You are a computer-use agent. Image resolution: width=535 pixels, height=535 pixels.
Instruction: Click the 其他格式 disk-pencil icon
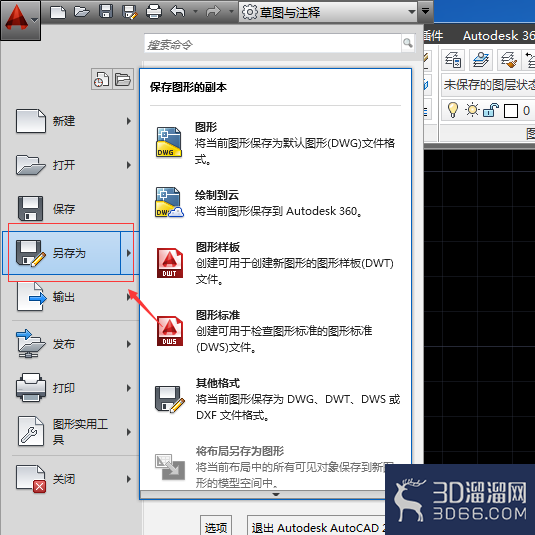(170, 399)
